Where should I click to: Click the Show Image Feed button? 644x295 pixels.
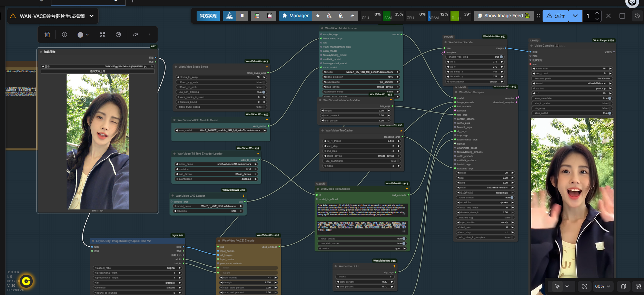click(503, 16)
